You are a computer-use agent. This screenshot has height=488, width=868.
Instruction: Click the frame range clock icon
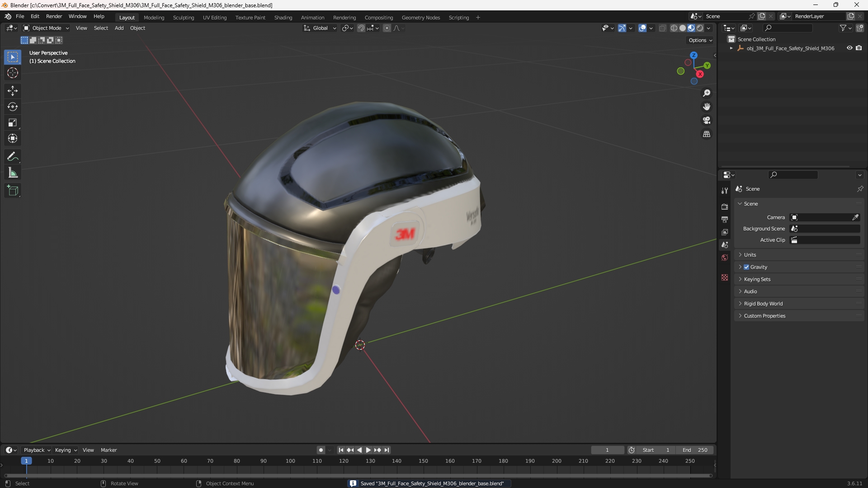click(632, 450)
